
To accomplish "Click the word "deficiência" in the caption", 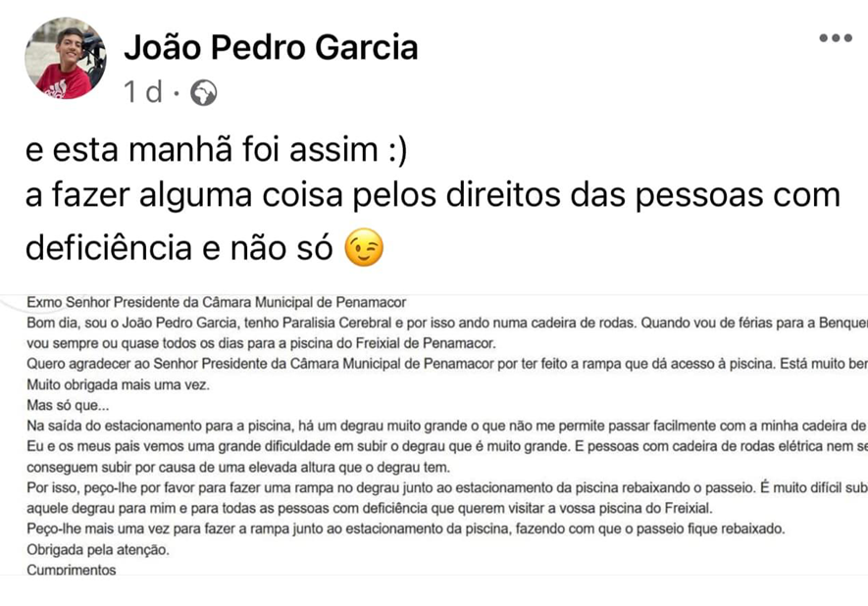I will coord(110,249).
